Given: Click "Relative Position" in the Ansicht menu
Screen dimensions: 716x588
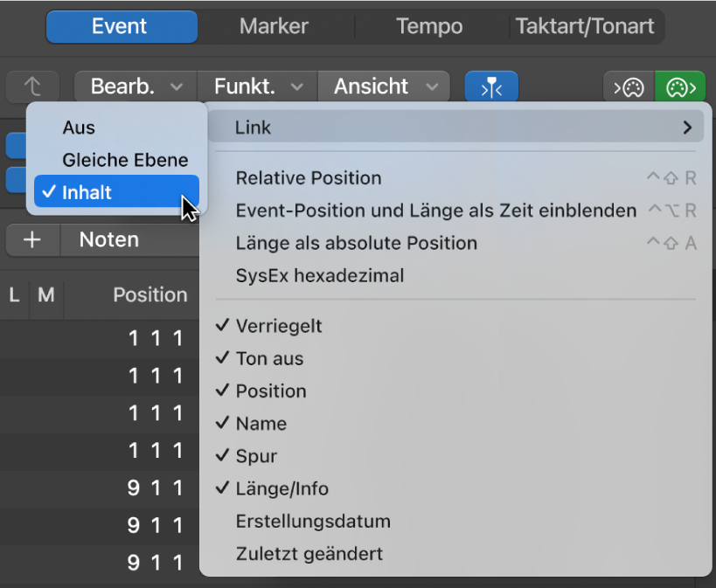Looking at the screenshot, I should point(307,178).
